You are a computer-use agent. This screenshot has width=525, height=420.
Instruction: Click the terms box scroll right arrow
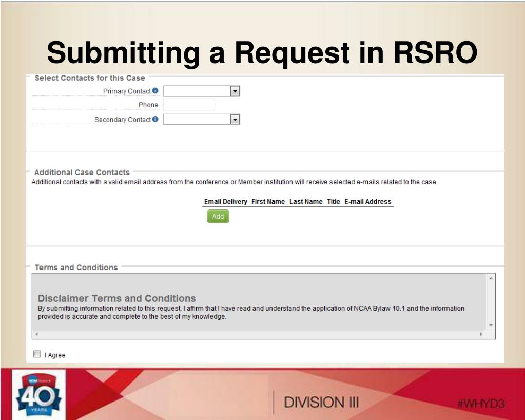tap(481, 334)
